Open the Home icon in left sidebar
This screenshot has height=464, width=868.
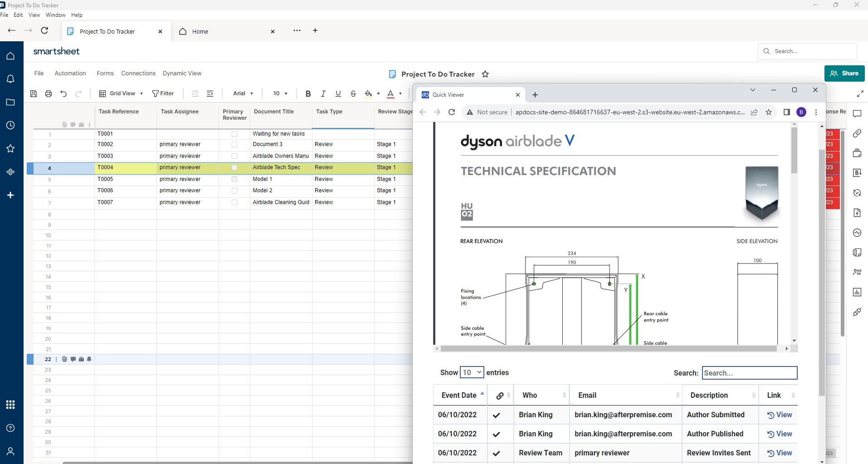[10, 56]
